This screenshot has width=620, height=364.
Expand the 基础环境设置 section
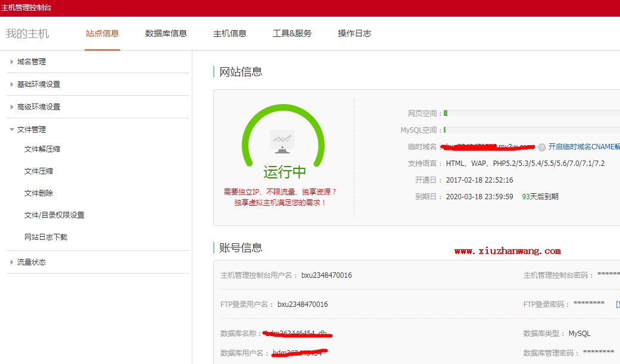click(39, 84)
